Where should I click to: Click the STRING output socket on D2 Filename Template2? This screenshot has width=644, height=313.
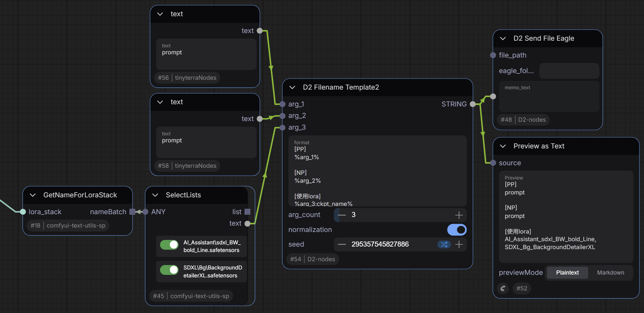(x=473, y=104)
